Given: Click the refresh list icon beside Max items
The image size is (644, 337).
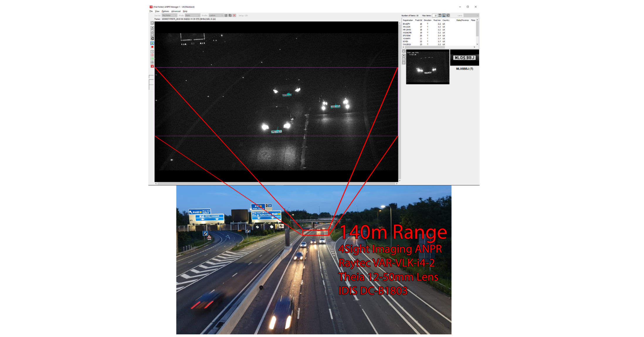Looking at the screenshot, I should [448, 15].
